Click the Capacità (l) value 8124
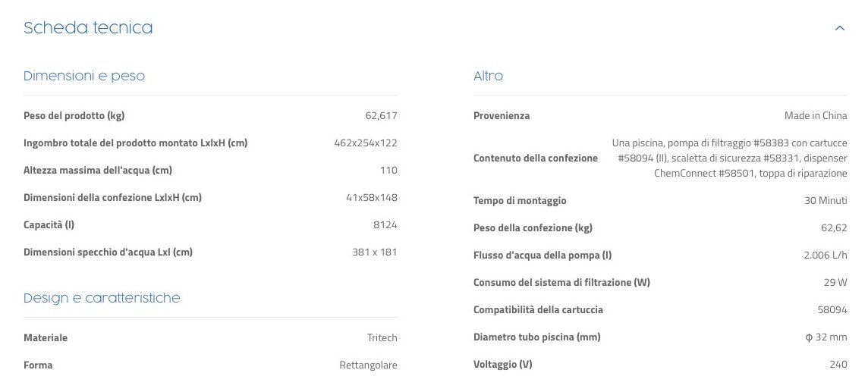Viewport: 868px width, 392px height. (385, 225)
